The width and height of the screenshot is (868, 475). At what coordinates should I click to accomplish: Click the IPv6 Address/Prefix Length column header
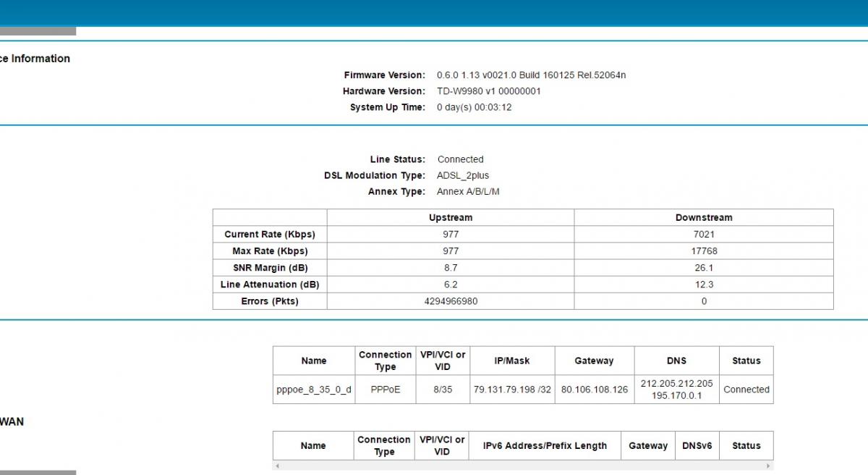tap(545, 446)
